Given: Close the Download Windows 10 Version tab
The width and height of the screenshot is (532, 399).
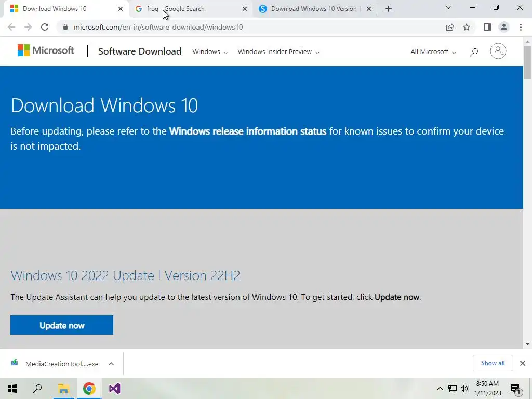Looking at the screenshot, I should click(x=369, y=9).
